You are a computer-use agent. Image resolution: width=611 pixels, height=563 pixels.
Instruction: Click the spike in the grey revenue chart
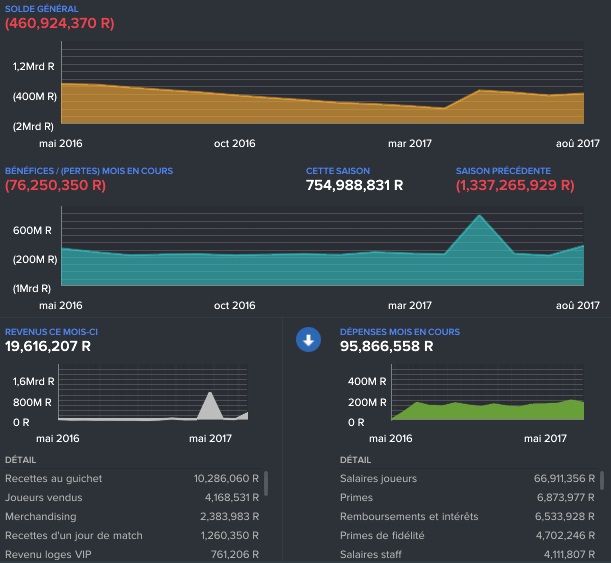click(x=210, y=396)
